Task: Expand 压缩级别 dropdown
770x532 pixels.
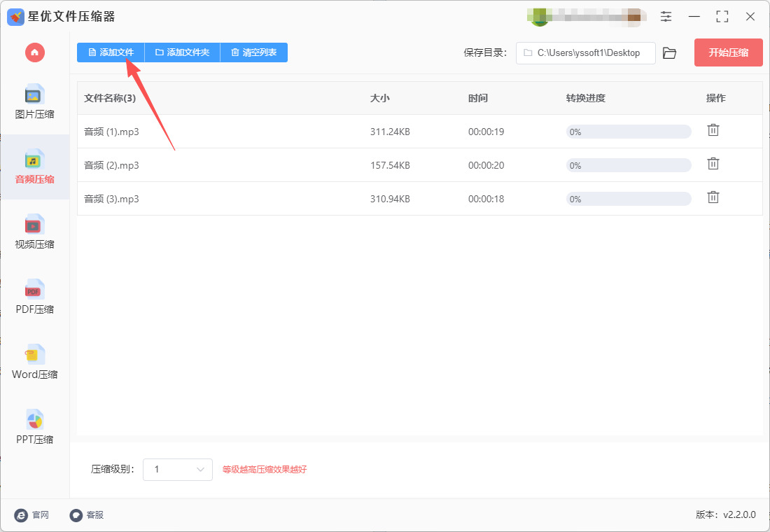Action: click(x=178, y=470)
